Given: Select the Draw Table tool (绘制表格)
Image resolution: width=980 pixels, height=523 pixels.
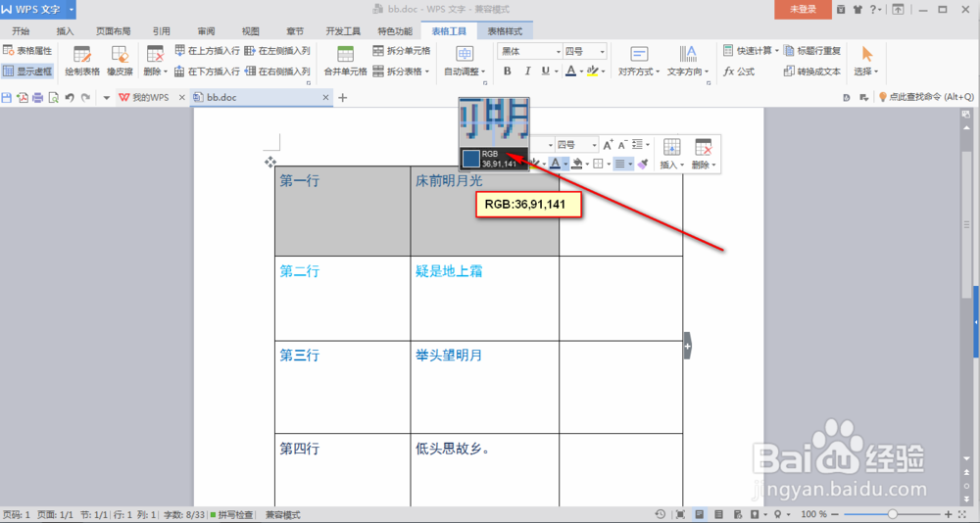Looking at the screenshot, I should pos(82,61).
